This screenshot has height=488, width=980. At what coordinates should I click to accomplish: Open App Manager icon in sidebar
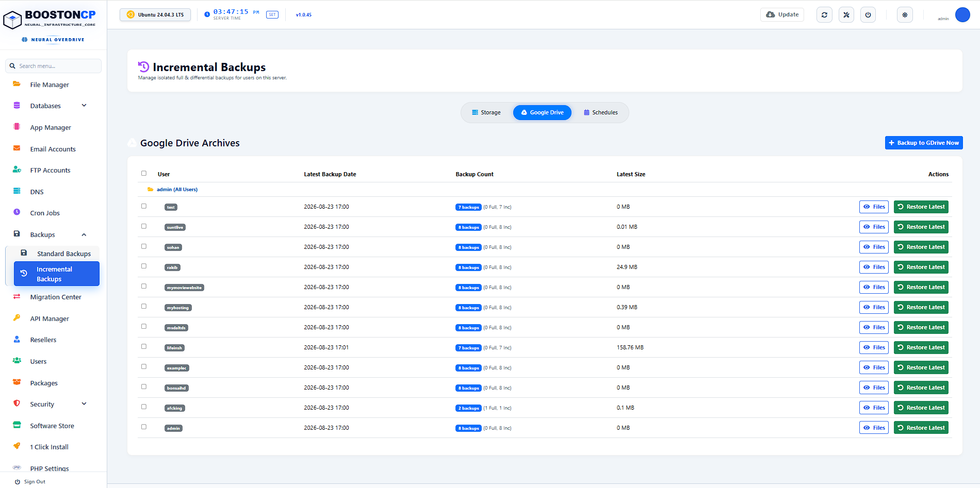[x=17, y=127]
